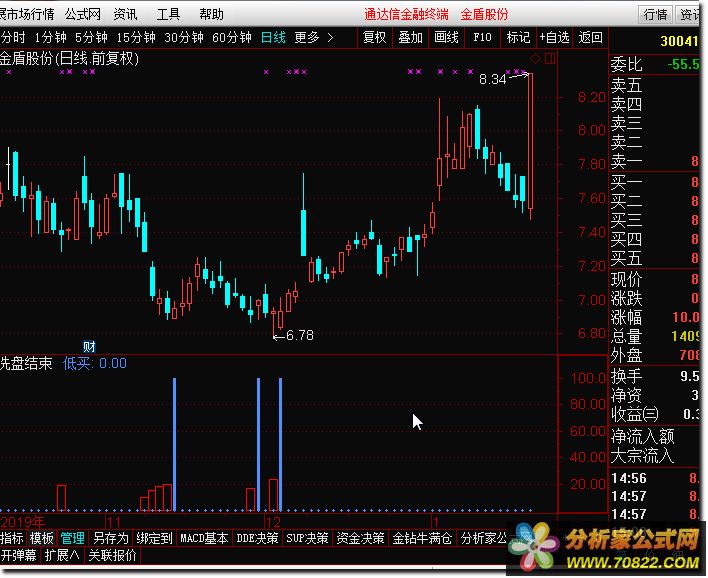Open the 公式网 menu
This screenshot has height=578, width=708.
tap(83, 14)
